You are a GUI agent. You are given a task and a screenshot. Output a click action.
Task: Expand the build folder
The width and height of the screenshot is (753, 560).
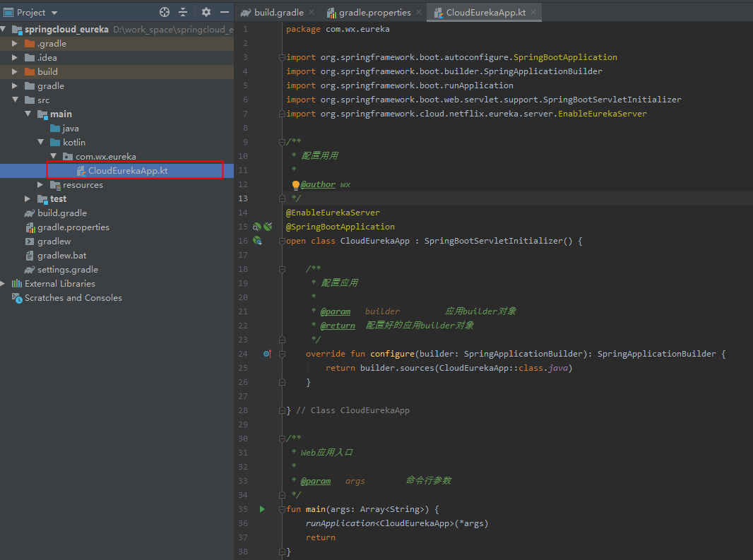click(x=15, y=71)
